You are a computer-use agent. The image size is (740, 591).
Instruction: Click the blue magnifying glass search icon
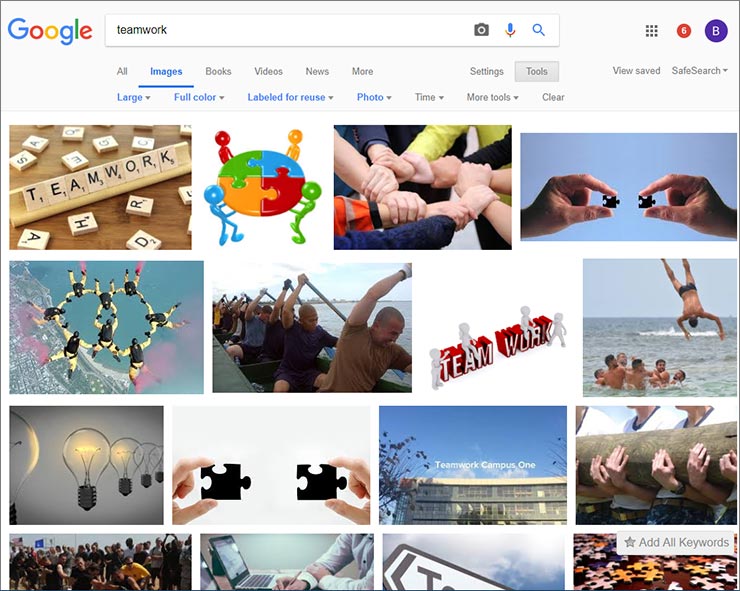pos(538,30)
